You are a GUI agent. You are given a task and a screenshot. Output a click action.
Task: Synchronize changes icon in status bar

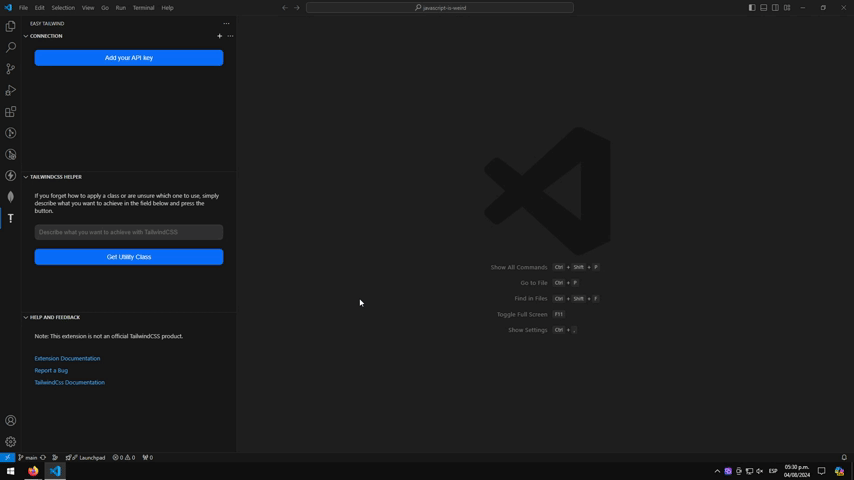pos(43,458)
